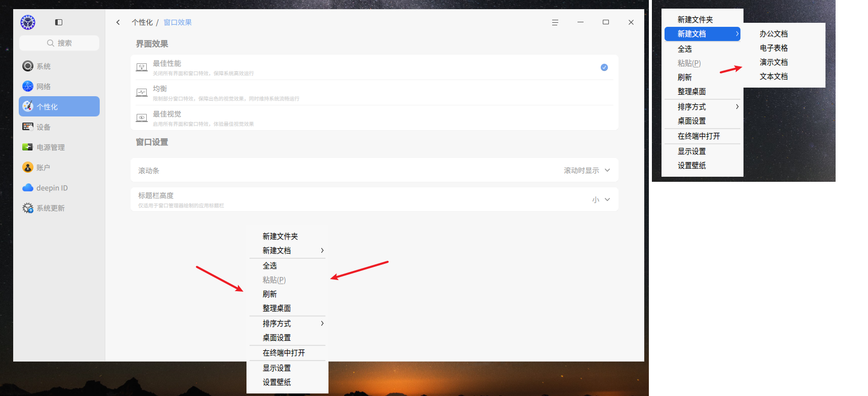Image resolution: width=868 pixels, height=396 pixels.
Task: Choose 新建文件夹 in the right-hand menu
Action: pos(702,20)
